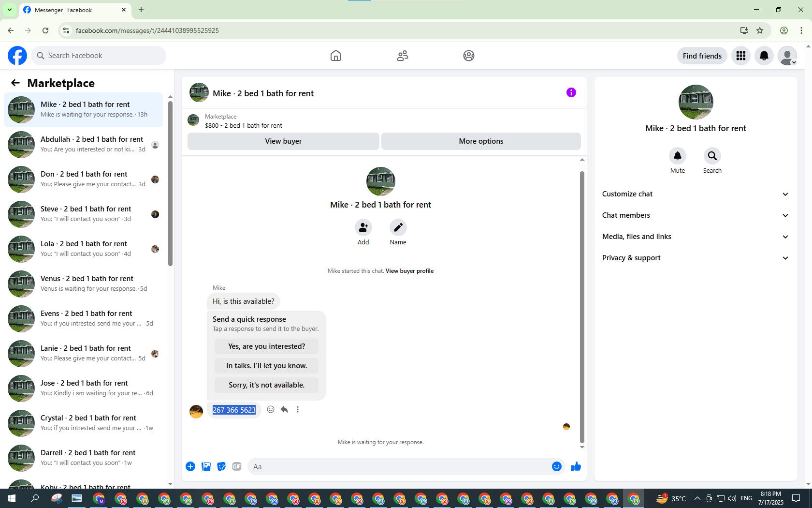
Task: Reload the page
Action: click(45, 30)
